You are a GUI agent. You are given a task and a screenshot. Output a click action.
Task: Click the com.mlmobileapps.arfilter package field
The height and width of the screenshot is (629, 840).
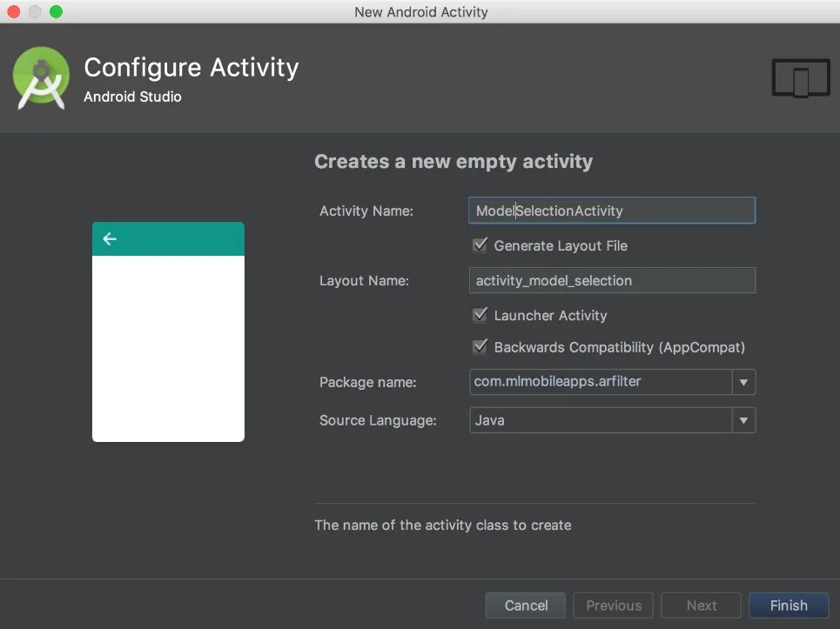point(601,382)
